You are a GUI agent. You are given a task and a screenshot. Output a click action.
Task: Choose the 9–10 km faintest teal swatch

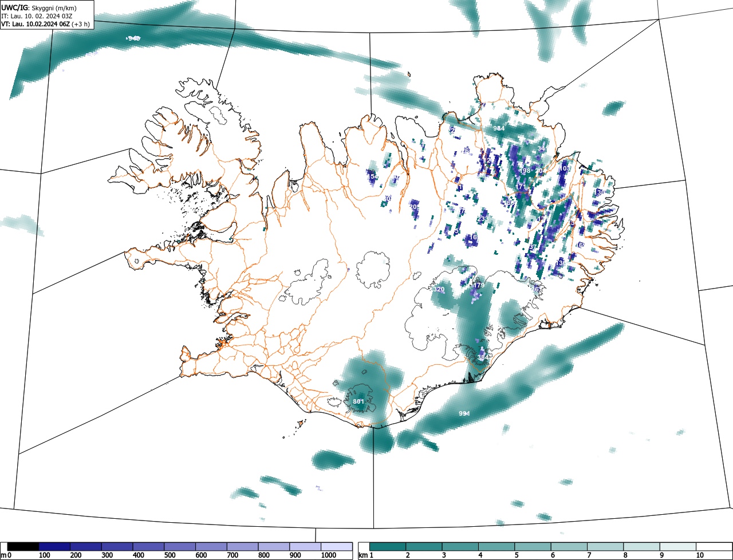coord(678,547)
